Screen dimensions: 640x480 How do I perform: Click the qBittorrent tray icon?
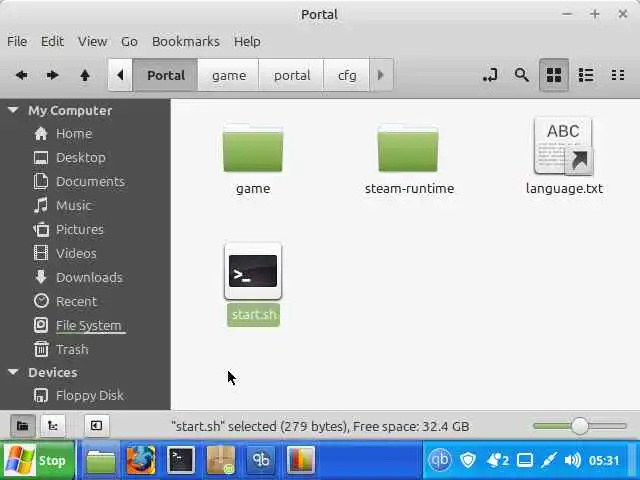(x=440, y=460)
